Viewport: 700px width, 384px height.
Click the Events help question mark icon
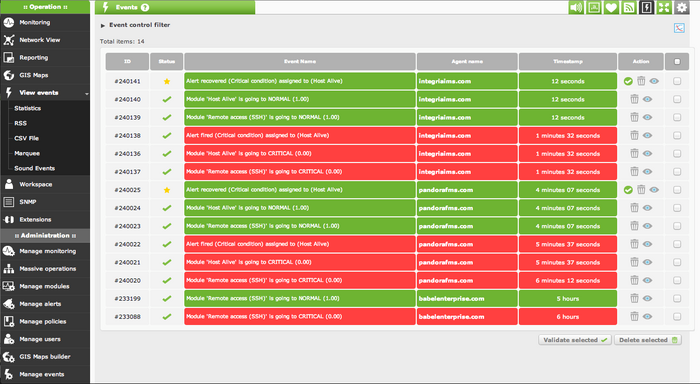click(145, 7)
